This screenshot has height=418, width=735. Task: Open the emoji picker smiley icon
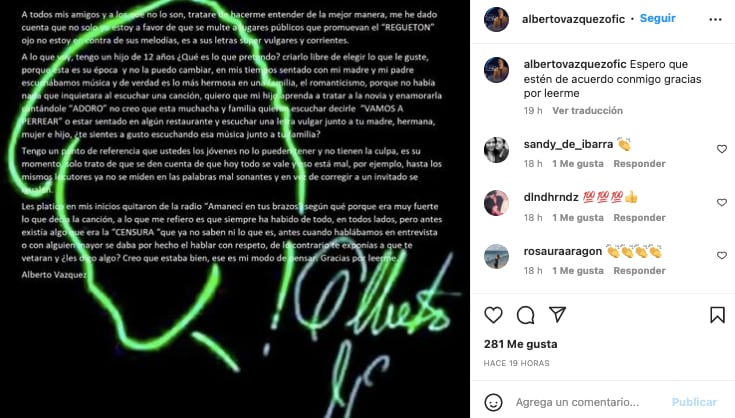(x=493, y=402)
